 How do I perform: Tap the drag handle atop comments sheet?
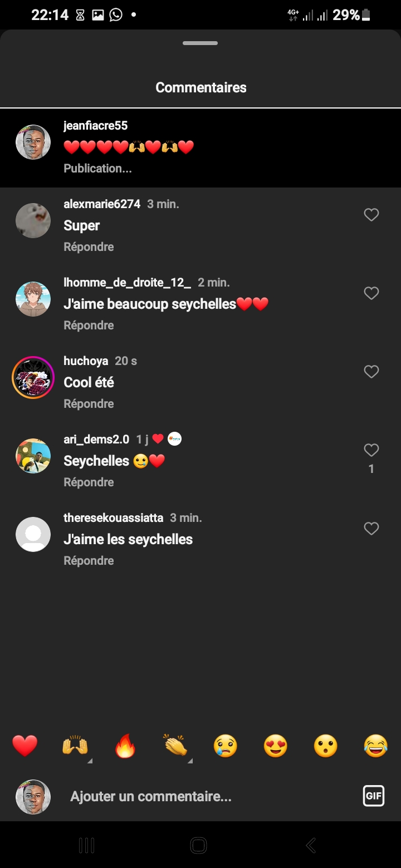[200, 43]
